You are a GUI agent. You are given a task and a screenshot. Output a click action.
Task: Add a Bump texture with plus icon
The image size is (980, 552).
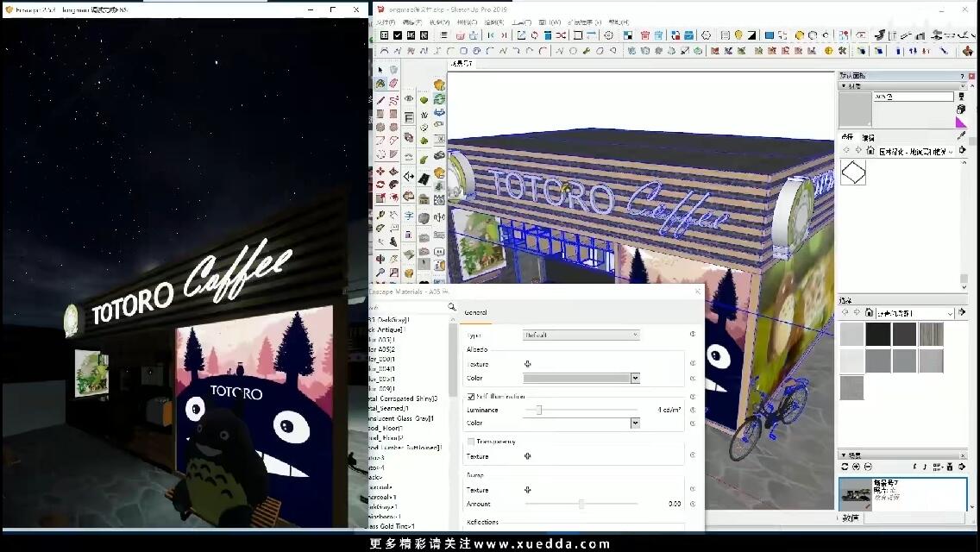point(527,490)
